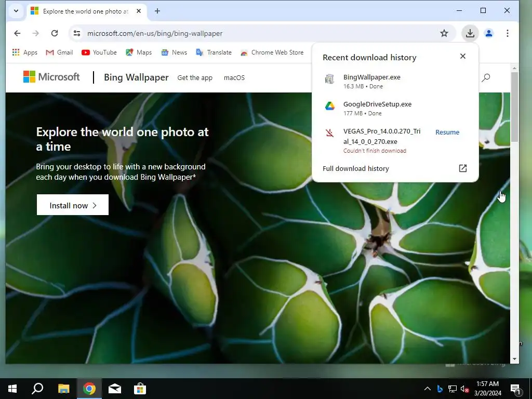The width and height of the screenshot is (532, 399).
Task: Open Microsoft Store from taskbar
Action: tap(140, 389)
